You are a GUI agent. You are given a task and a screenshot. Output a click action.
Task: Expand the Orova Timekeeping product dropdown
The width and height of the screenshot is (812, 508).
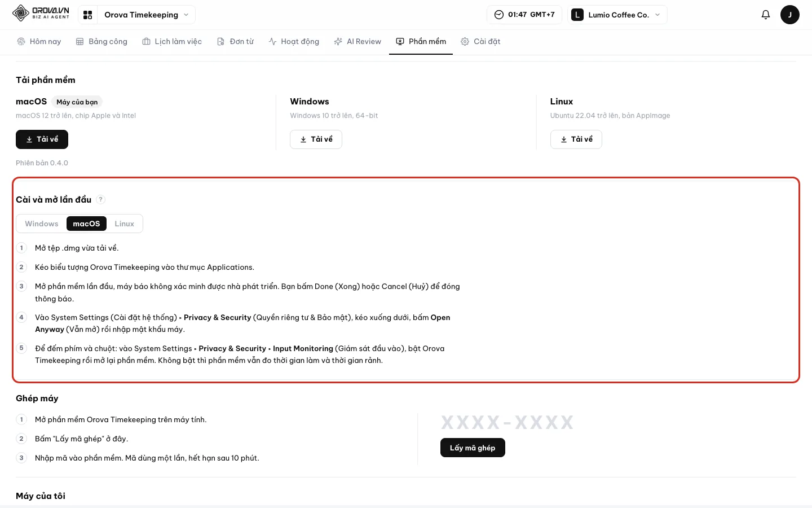click(x=146, y=15)
